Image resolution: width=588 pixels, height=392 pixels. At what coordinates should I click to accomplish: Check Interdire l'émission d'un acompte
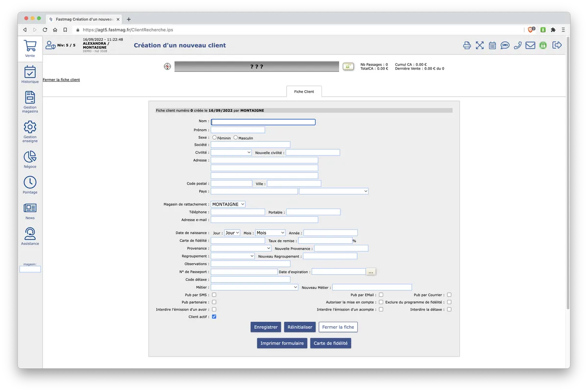(381, 310)
